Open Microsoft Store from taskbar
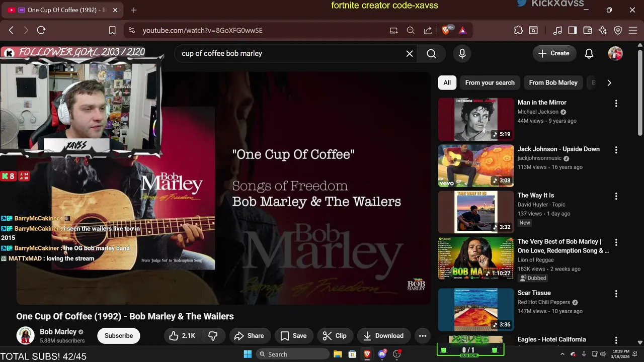Viewport: 644px width, 362px height. [353, 354]
